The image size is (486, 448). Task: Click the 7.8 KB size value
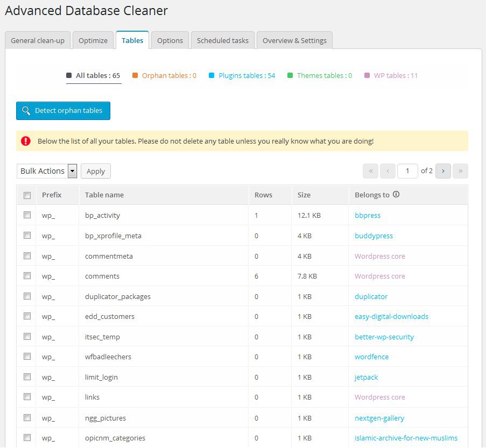(x=307, y=276)
